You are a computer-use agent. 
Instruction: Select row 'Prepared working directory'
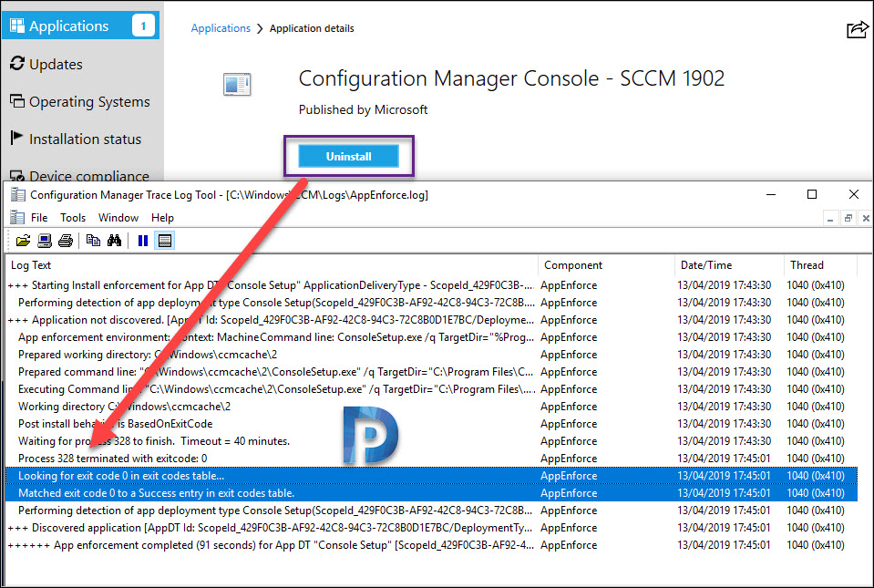tap(431, 354)
